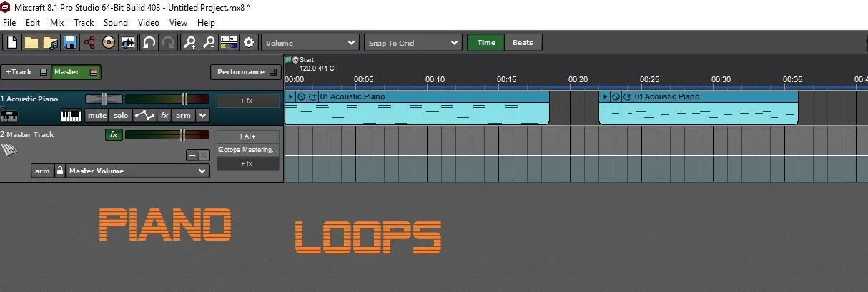The image size is (868, 292).
Task: Open the Sound menu
Action: click(x=116, y=23)
